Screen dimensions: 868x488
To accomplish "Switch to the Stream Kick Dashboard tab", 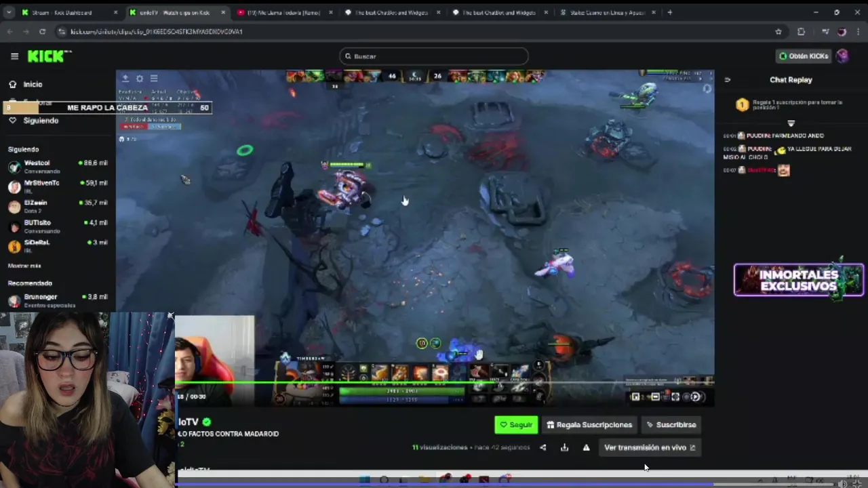I will point(71,12).
